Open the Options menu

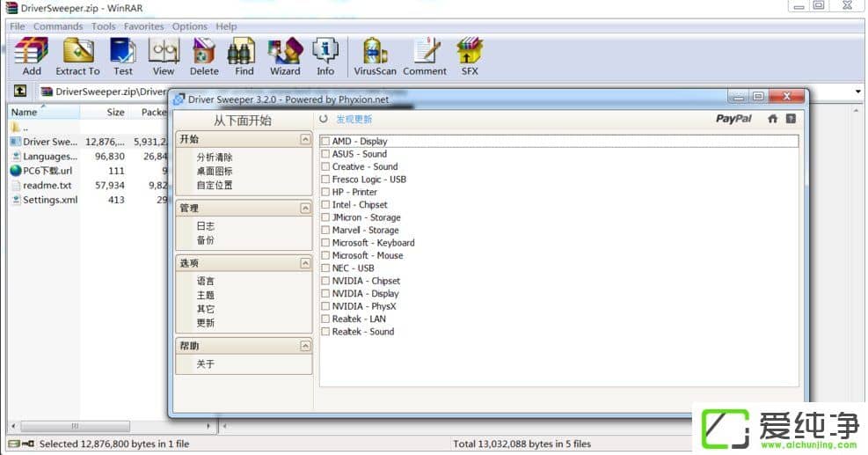[x=189, y=26]
